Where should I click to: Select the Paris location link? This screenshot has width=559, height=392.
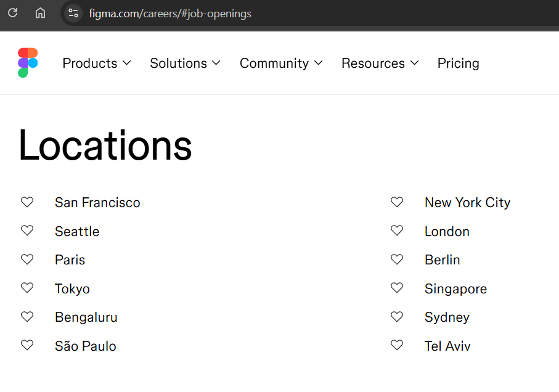click(70, 260)
